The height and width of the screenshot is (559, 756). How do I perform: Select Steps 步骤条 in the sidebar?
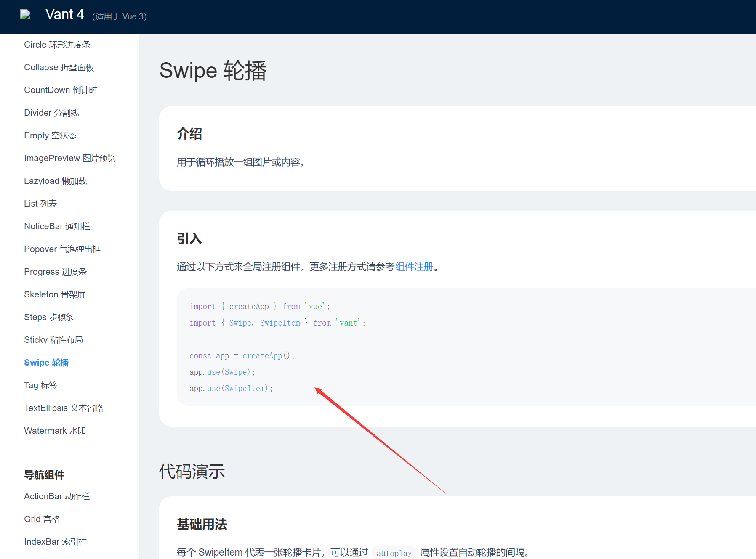click(49, 317)
